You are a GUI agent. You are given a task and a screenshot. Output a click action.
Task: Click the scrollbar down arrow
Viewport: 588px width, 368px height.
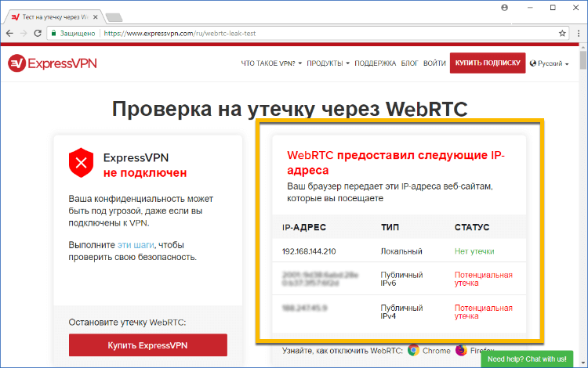[583, 363]
